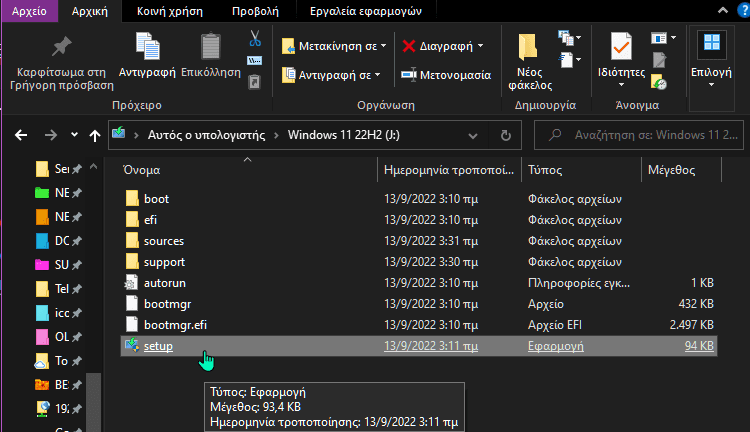Click the setup application file
The height and width of the screenshot is (432, 750).
click(x=419, y=346)
